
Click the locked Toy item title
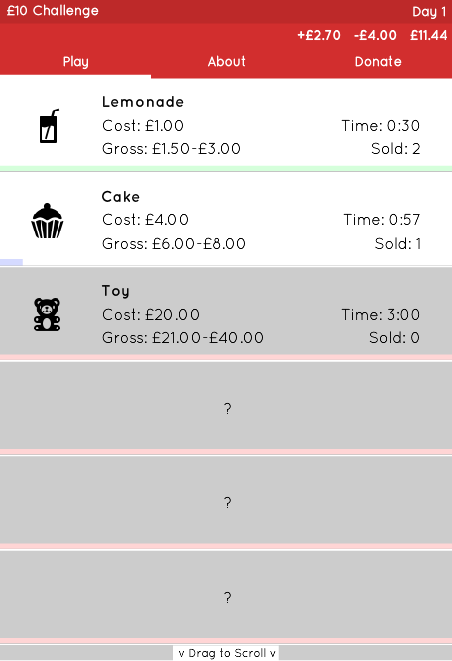(x=116, y=291)
